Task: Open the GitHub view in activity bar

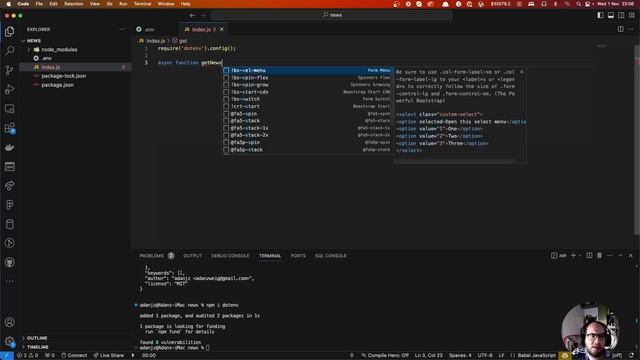Action: [9, 262]
